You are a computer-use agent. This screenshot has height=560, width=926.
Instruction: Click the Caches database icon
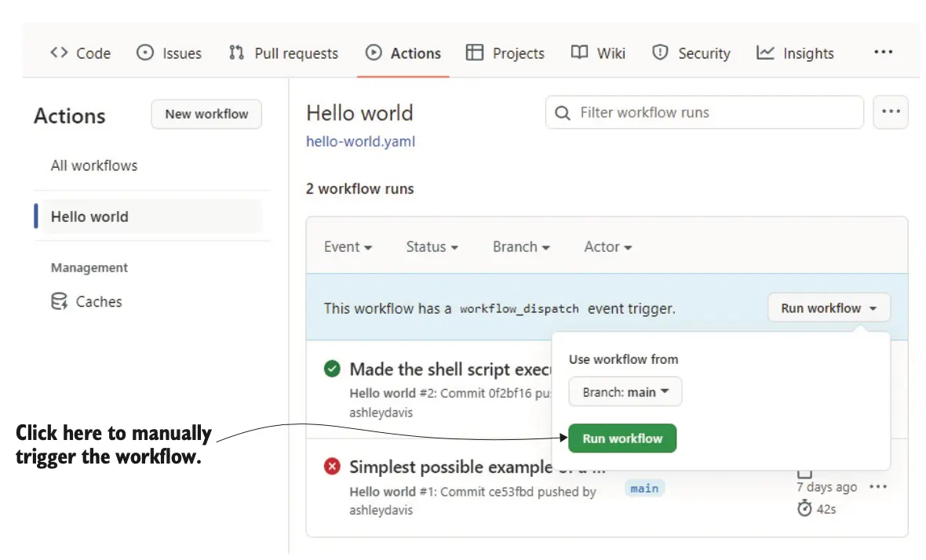pos(59,302)
